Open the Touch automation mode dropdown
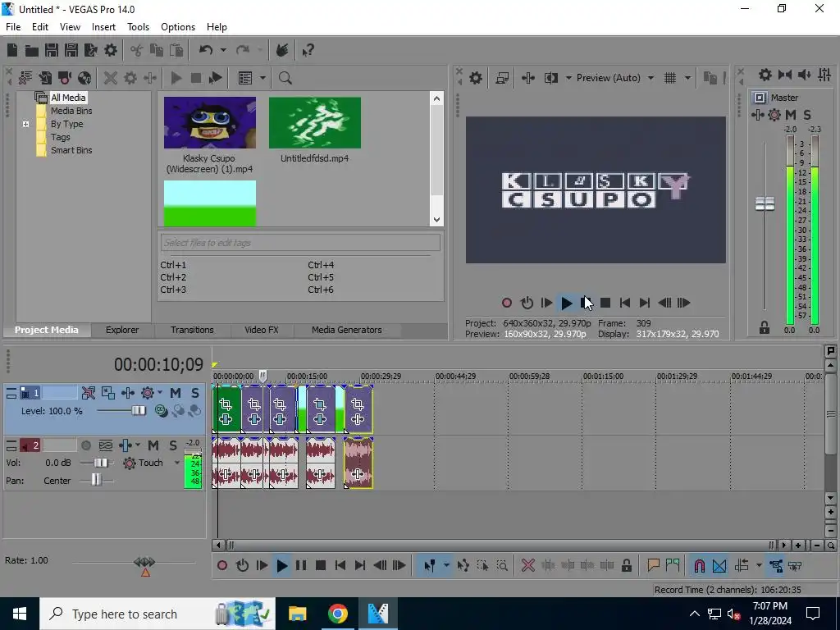840x630 pixels. tap(177, 463)
